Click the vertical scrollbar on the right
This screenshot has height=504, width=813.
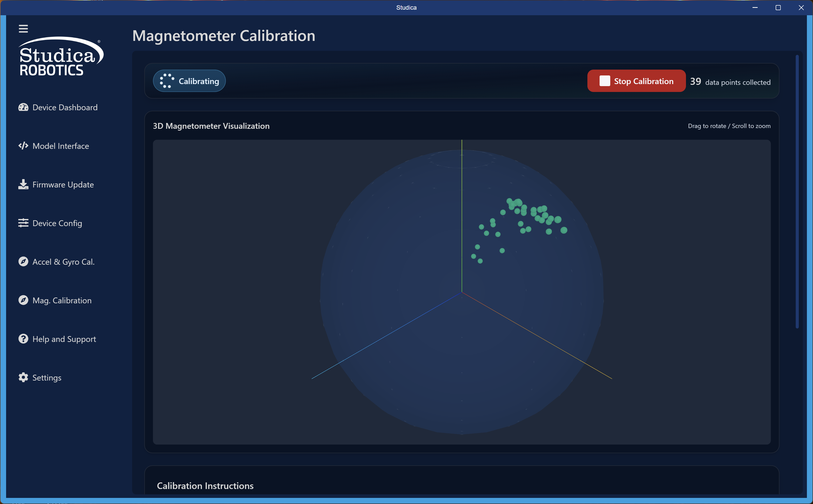pos(797,192)
